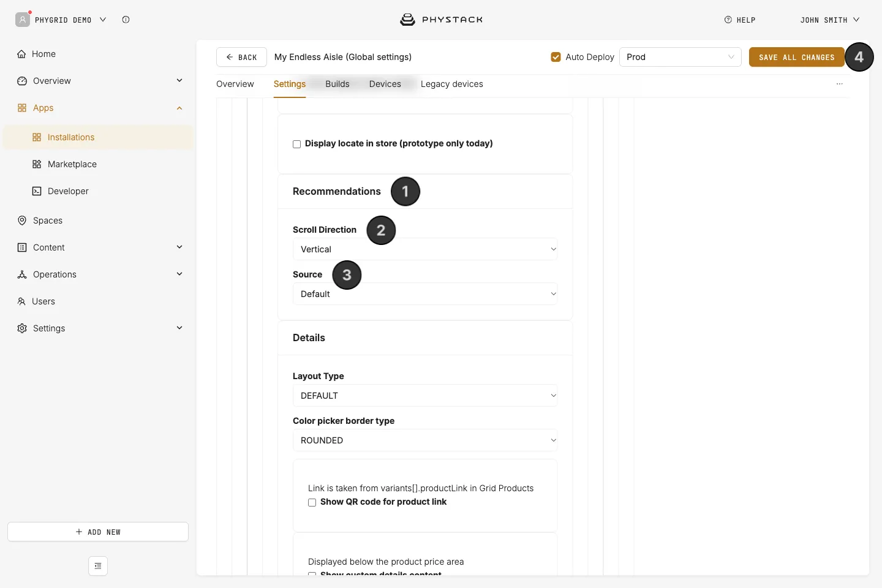Image resolution: width=882 pixels, height=588 pixels.
Task: Open the three-dot more options menu
Action: point(840,84)
